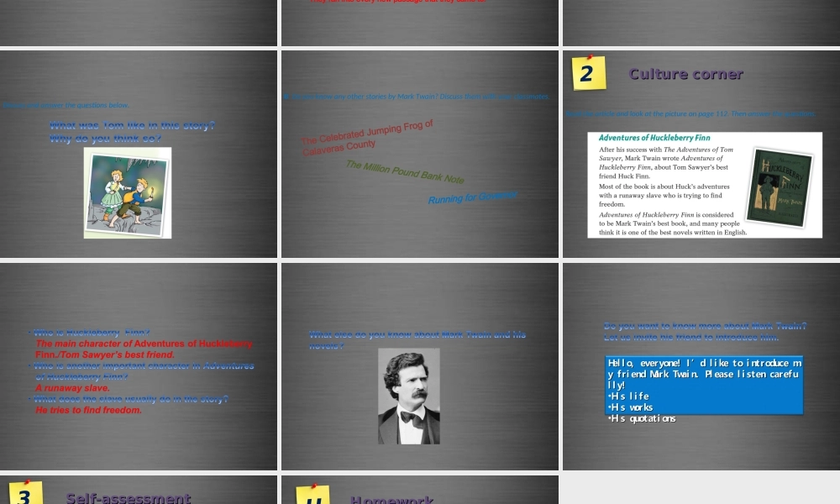Click the blue dialogue box introducing Mark Twain
840x504 pixels.
pos(704,385)
